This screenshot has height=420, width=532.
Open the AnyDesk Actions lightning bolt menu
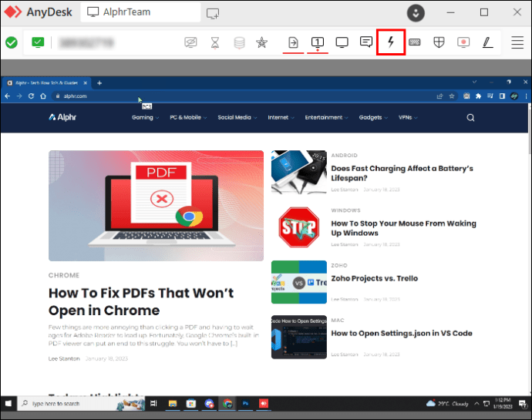pos(390,42)
